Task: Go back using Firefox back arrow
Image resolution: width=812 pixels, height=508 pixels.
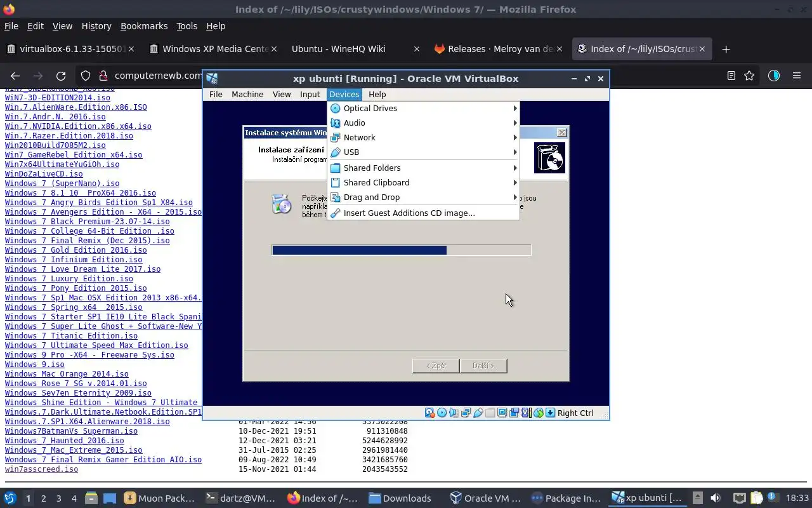Action: coord(15,76)
